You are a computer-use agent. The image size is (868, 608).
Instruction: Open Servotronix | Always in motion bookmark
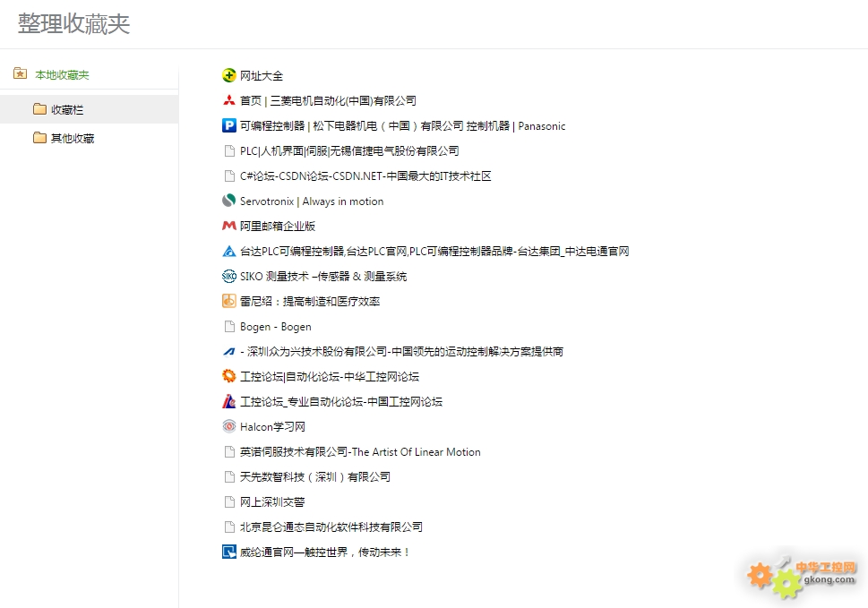tap(312, 201)
